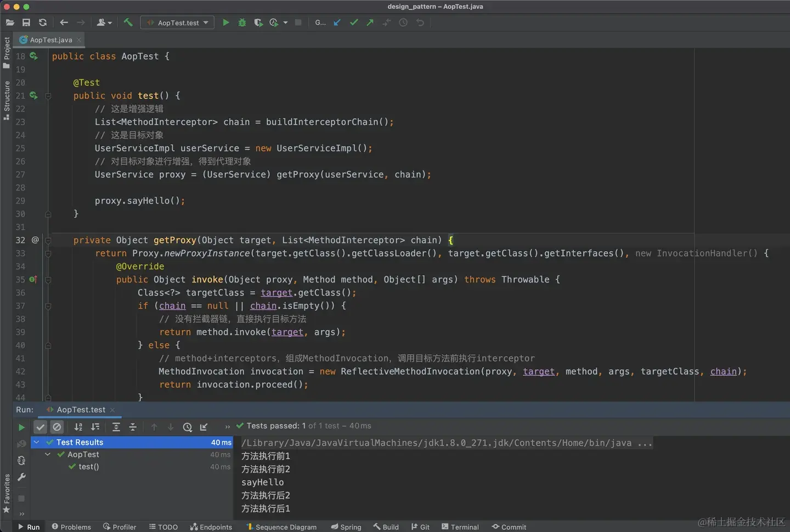Image resolution: width=790 pixels, height=532 pixels.
Task: Rerun tests in the Run panel
Action: (21, 427)
